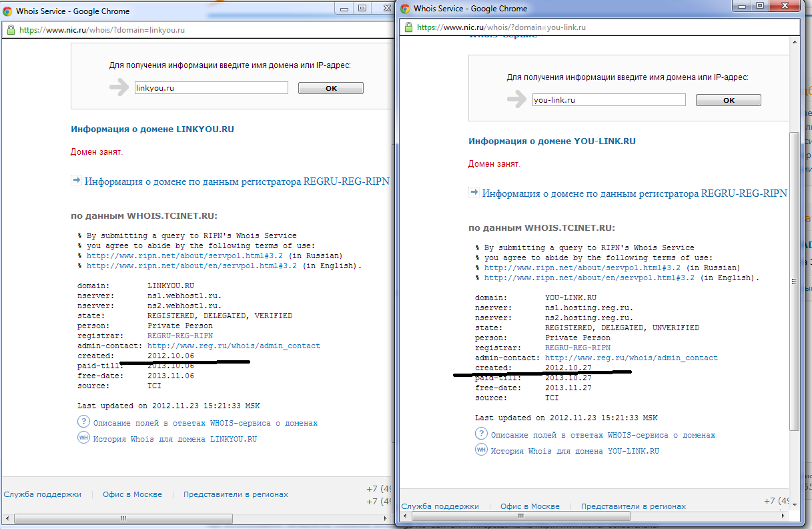
Task: Click the state 'REGISTERED, DELEGATED, VERIFIED'
Action: pyautogui.click(x=220, y=316)
